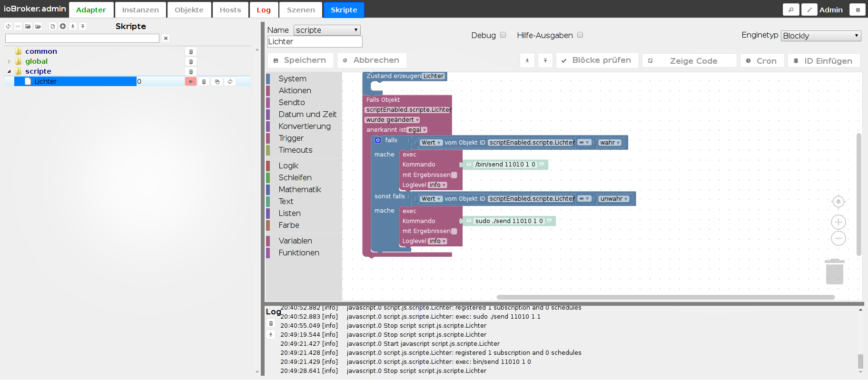868x380 pixels.
Task: Open the 'anerkannt ist egal' dropdown
Action: [x=417, y=130]
